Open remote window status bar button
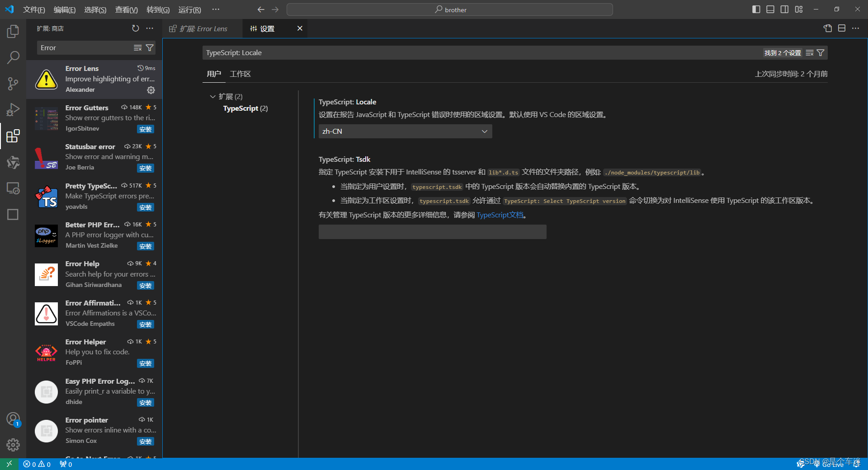 pyautogui.click(x=9, y=464)
